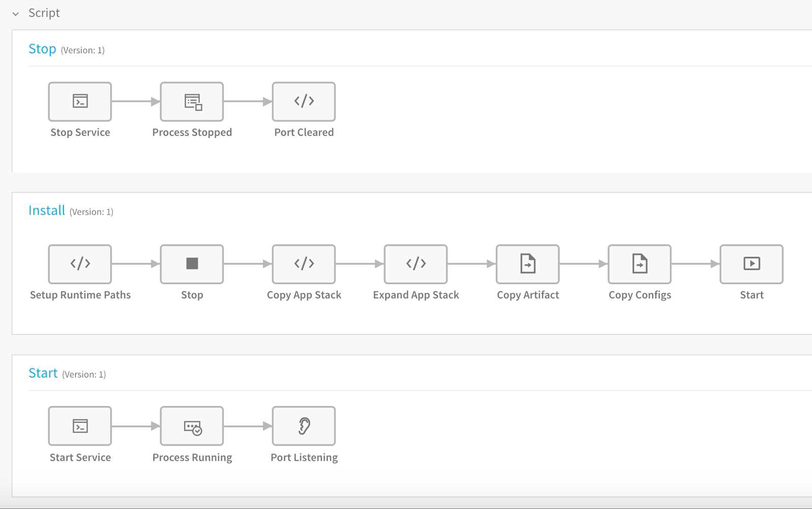Click the Port Listening ear icon
Screen dimensions: 812x509
click(x=304, y=426)
